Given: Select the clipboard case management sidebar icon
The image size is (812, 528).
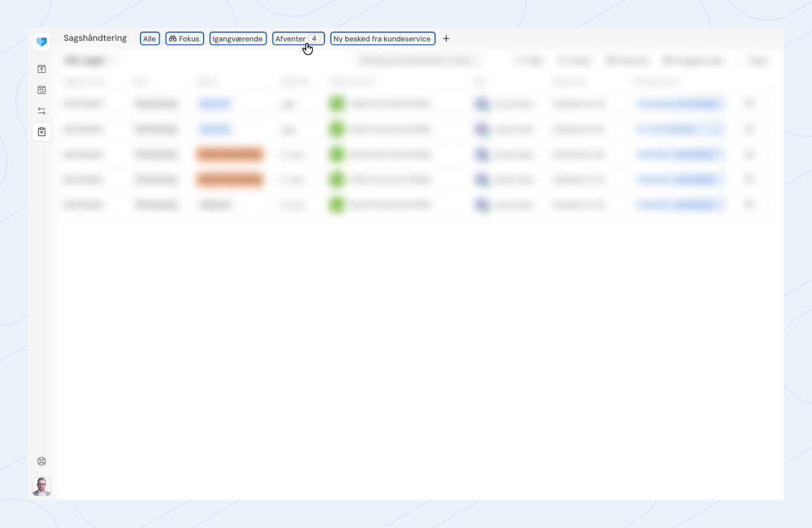Looking at the screenshot, I should [x=41, y=132].
